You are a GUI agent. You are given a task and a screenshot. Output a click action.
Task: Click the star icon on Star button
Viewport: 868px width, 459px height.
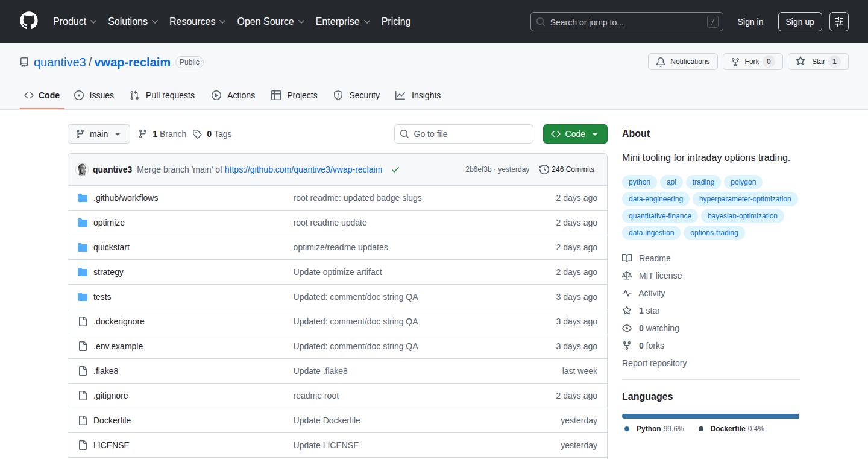(800, 62)
